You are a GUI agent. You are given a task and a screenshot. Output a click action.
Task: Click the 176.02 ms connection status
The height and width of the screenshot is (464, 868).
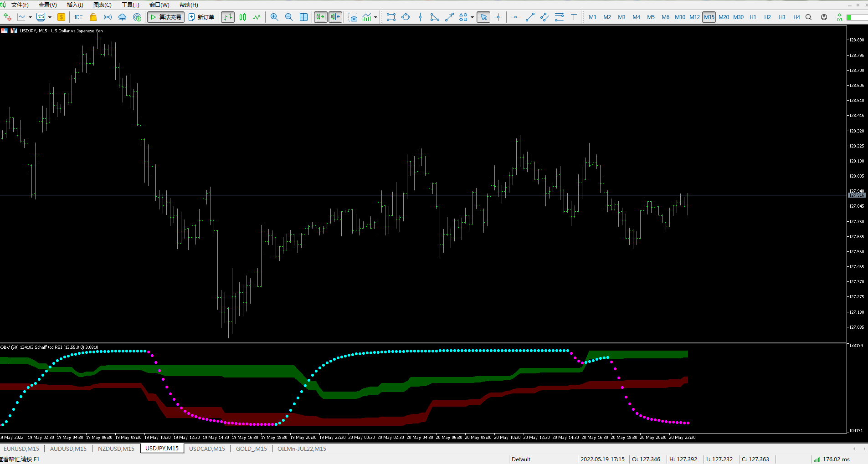pyautogui.click(x=832, y=459)
